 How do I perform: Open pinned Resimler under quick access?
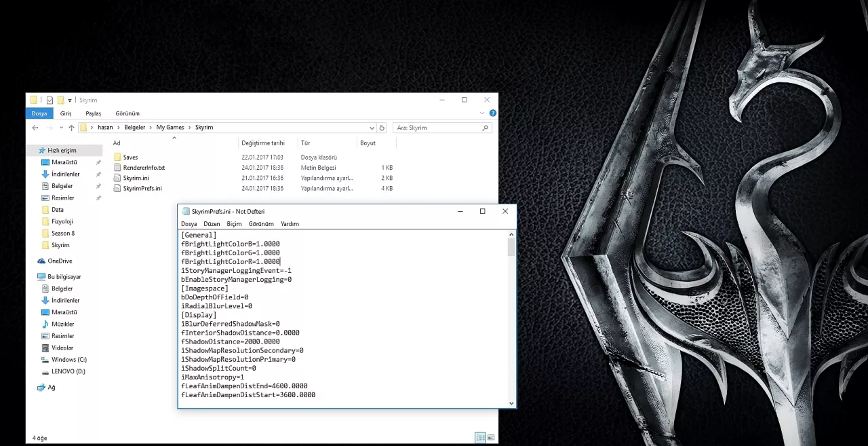tap(62, 198)
